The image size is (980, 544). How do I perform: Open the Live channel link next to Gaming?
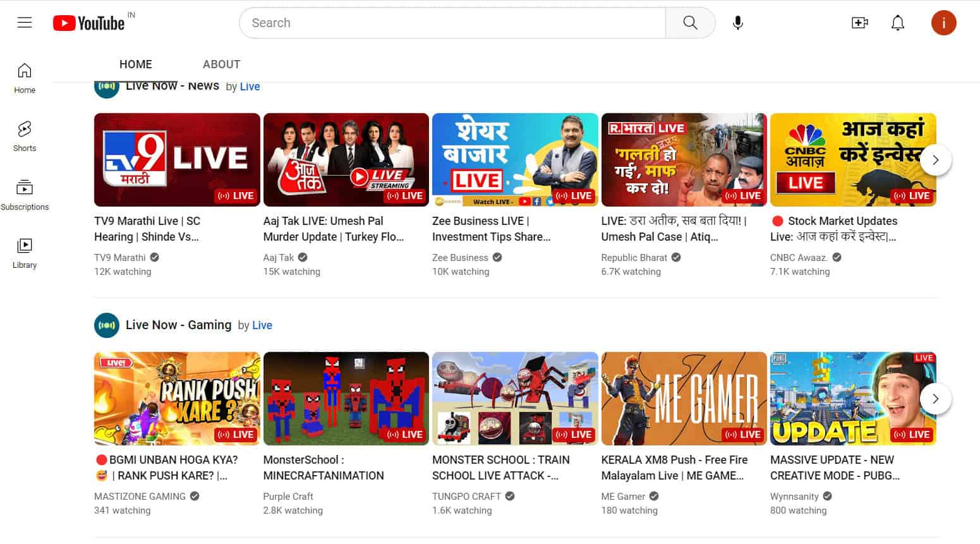point(262,325)
